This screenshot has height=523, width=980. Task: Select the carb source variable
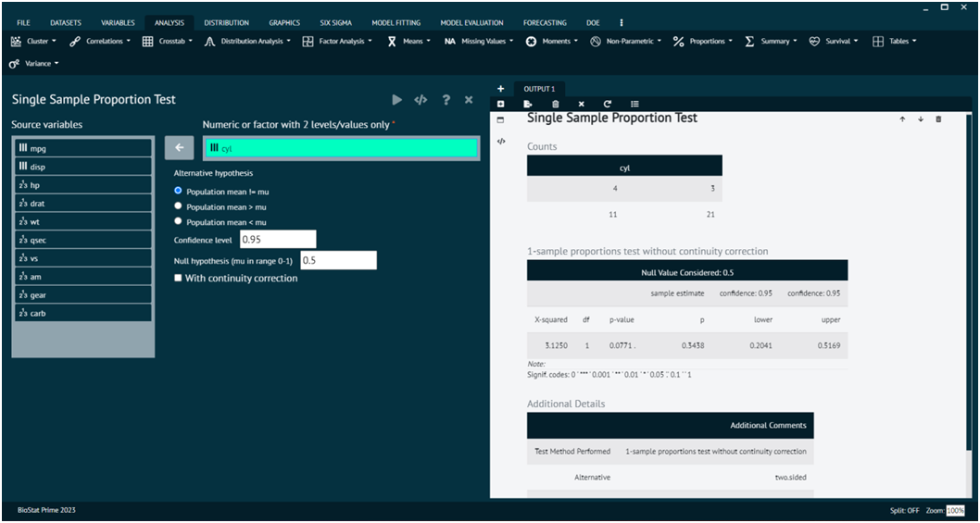coord(83,313)
